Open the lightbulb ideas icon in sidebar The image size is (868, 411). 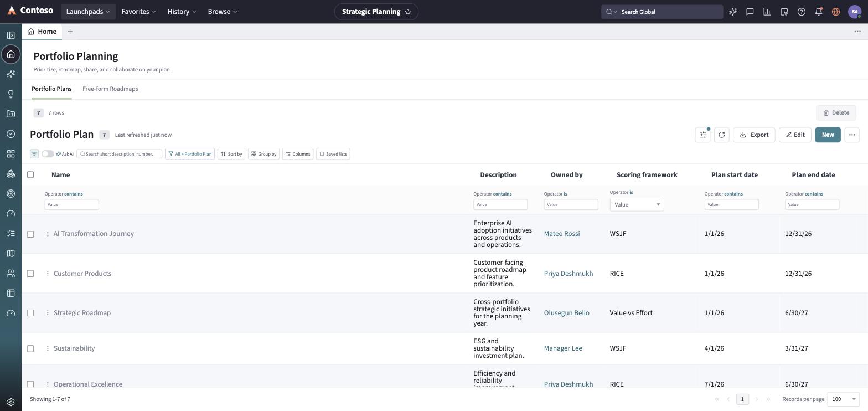[11, 94]
